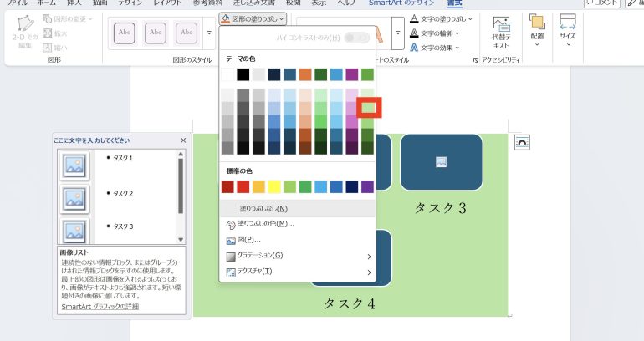Open SmartArt グラフィックの詳細 link
The height and width of the screenshot is (341, 644).
click(100, 307)
